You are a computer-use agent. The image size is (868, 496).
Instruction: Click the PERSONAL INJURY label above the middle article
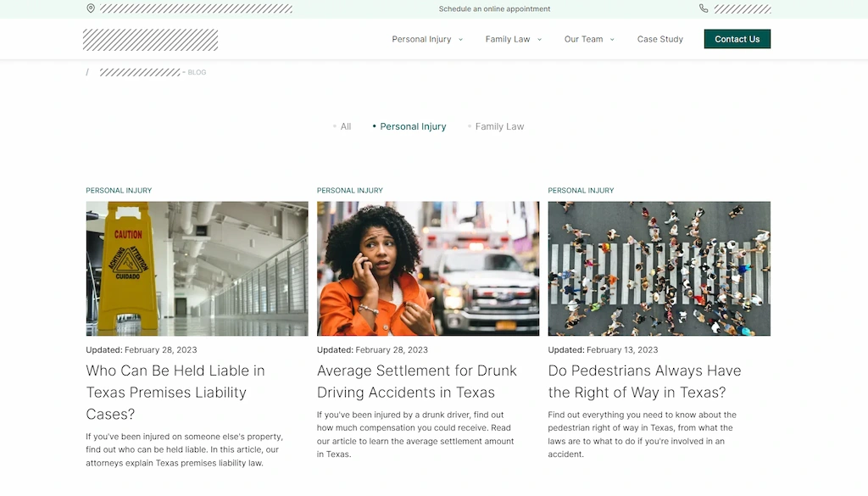(349, 190)
